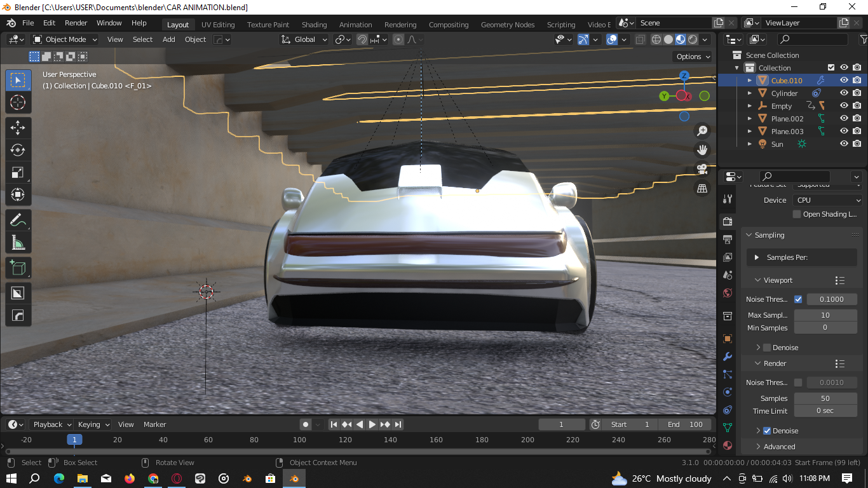Screen dimensions: 868x488
Task: Enable Denoise checkbox under Viewport
Action: point(767,348)
